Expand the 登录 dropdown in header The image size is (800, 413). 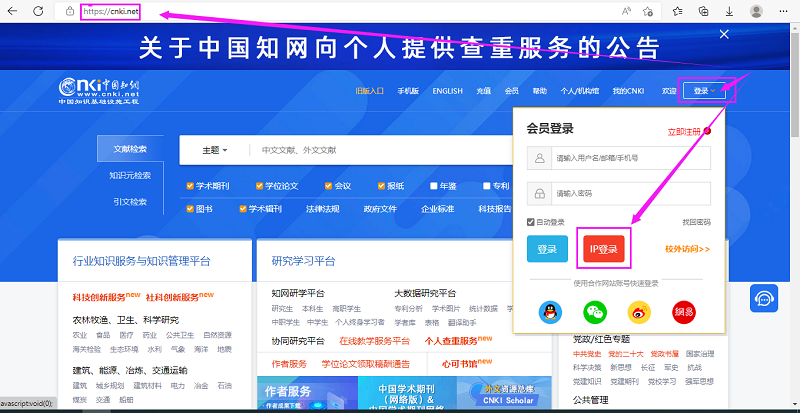(707, 91)
